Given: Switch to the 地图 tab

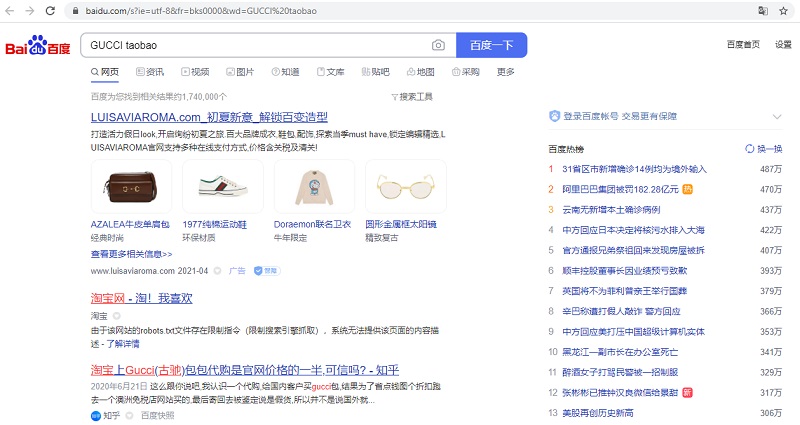Looking at the screenshot, I should 421,72.
